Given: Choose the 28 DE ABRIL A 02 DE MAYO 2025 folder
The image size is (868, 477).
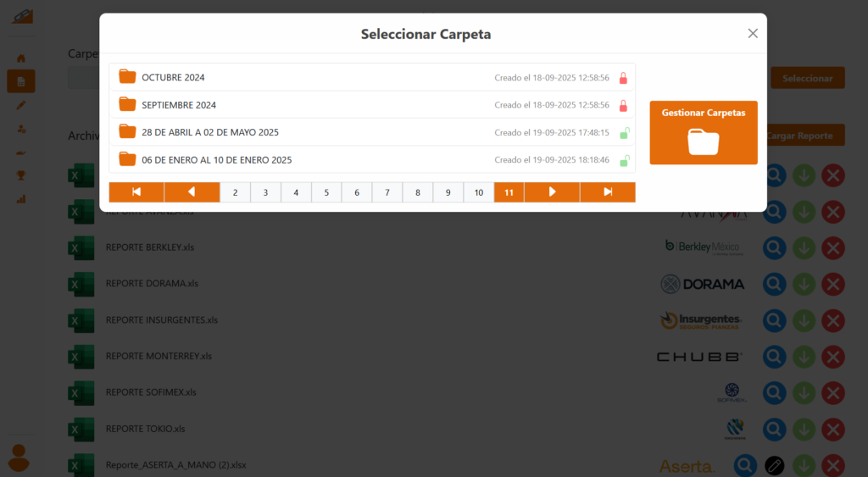Looking at the screenshot, I should pos(210,132).
